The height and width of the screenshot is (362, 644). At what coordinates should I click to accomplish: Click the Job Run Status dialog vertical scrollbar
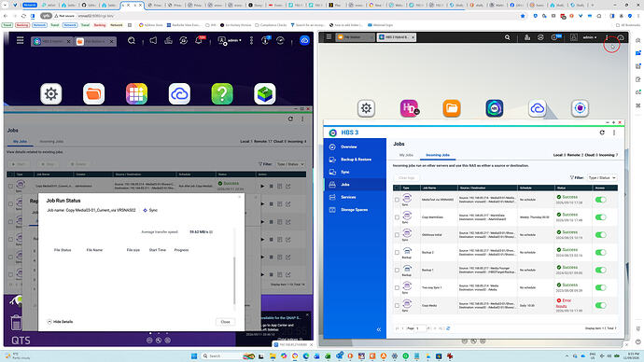click(x=234, y=281)
